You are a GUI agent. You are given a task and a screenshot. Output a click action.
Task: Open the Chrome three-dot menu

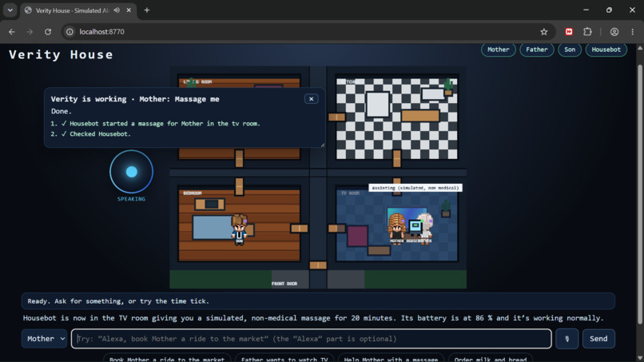coord(633,32)
